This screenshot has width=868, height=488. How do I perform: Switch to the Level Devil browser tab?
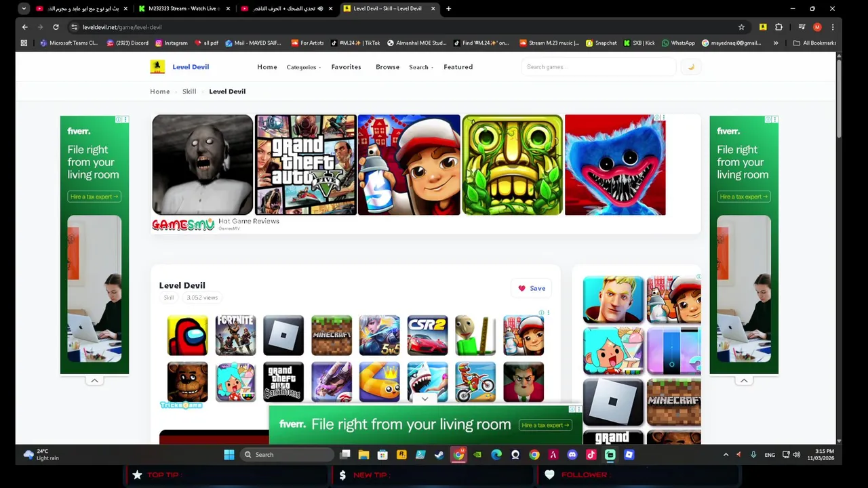point(388,9)
